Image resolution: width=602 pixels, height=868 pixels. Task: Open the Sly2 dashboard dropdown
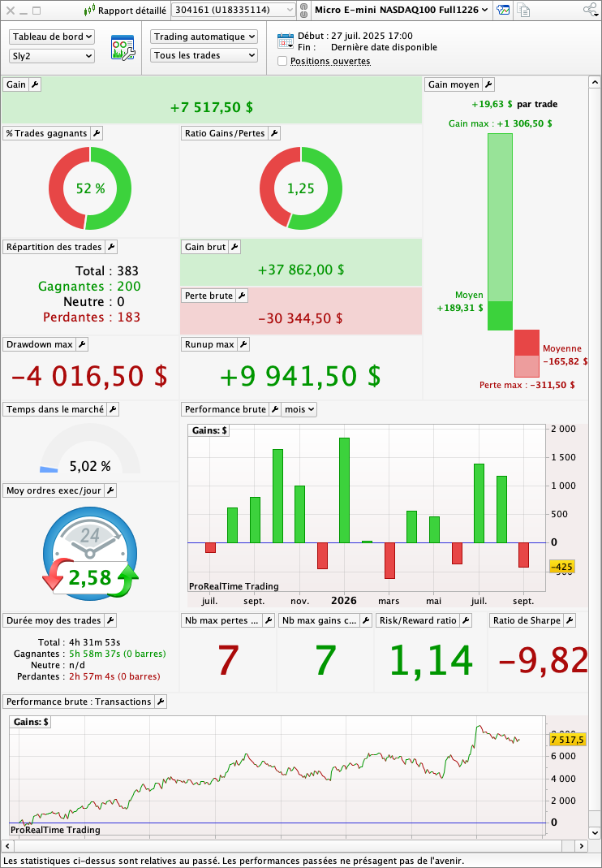tap(52, 56)
